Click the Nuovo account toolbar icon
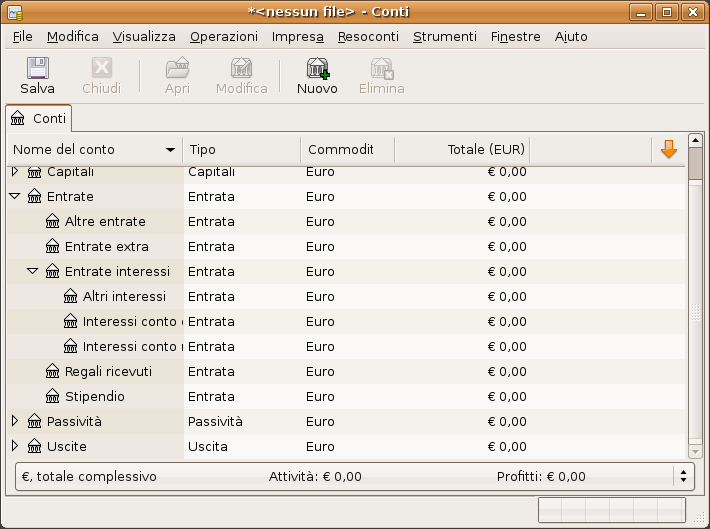710x529 pixels. coord(317,68)
